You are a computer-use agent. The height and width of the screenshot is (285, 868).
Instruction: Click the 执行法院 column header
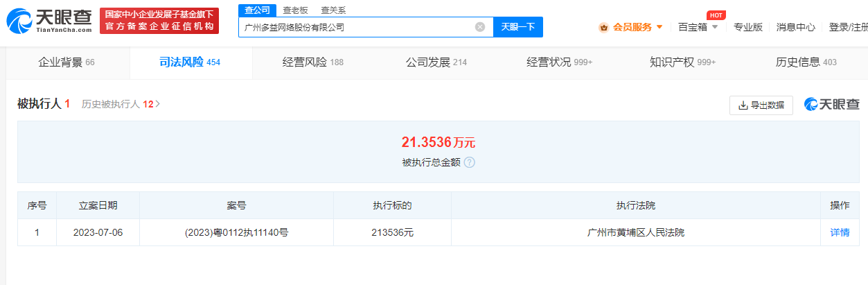point(636,205)
